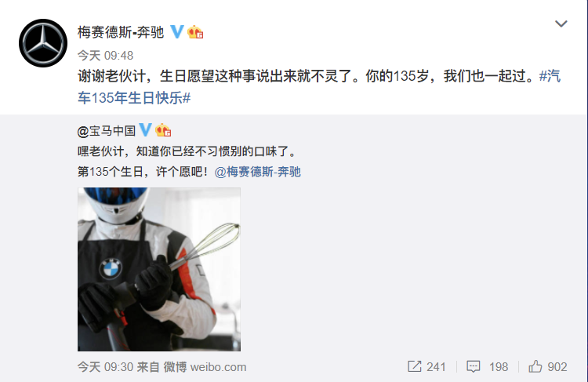The width and height of the screenshot is (588, 382).
Task: Enlarge the BMW racer whisk photo
Action: pos(159,269)
